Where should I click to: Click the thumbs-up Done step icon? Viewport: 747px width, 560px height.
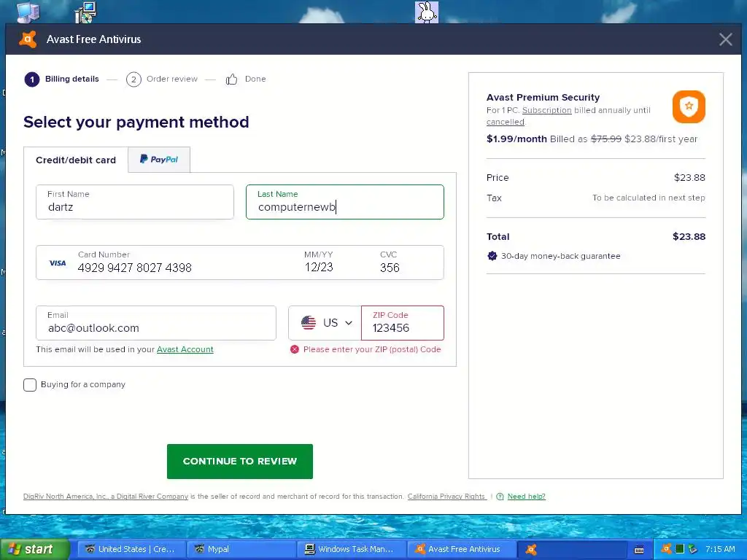(x=231, y=79)
